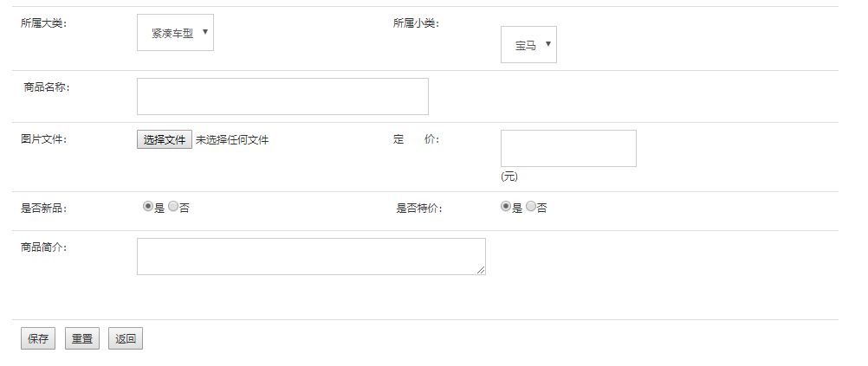Choose 否 radio for 是否特价
868x366 pixels.
pos(531,207)
